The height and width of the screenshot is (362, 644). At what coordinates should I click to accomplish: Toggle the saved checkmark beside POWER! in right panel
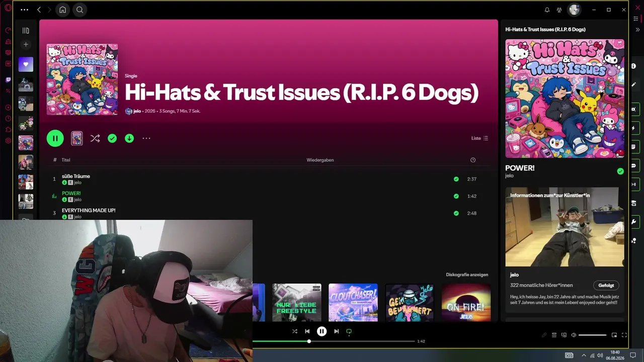(x=620, y=171)
